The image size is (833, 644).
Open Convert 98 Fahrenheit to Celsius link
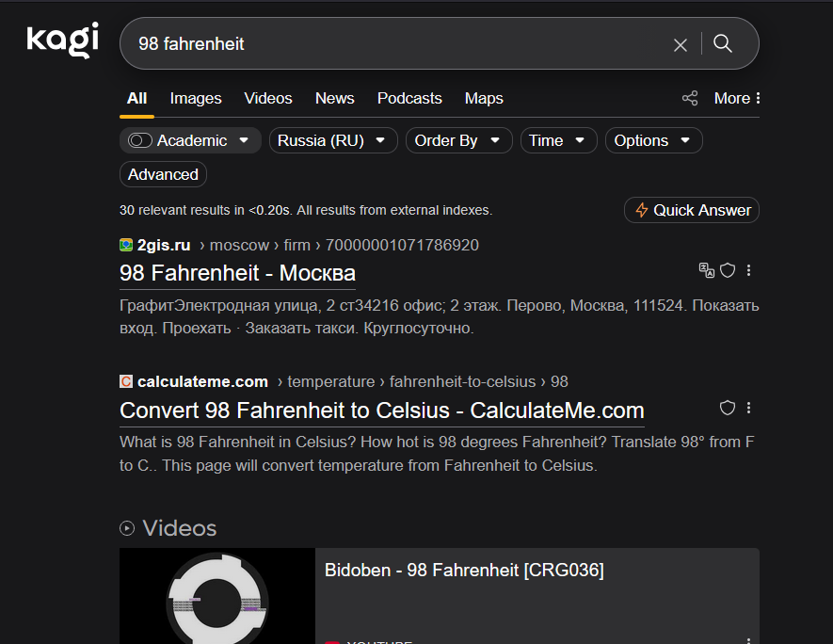point(382,411)
